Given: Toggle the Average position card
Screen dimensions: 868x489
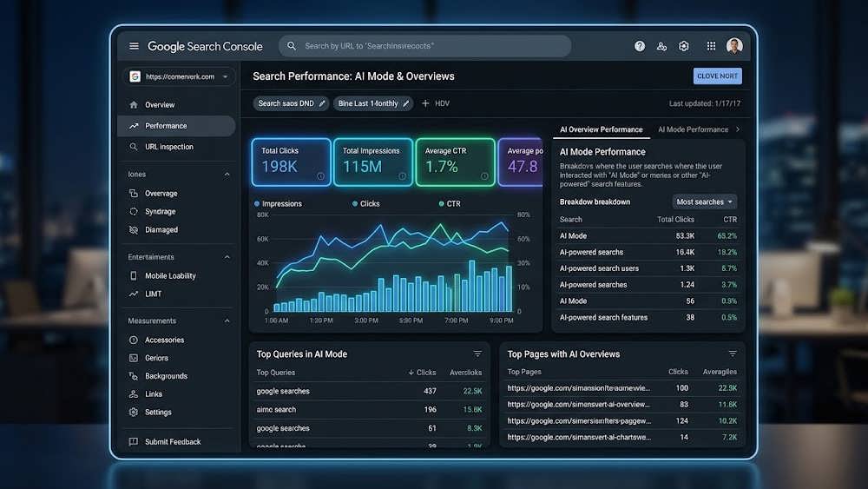Looking at the screenshot, I should 521,162.
